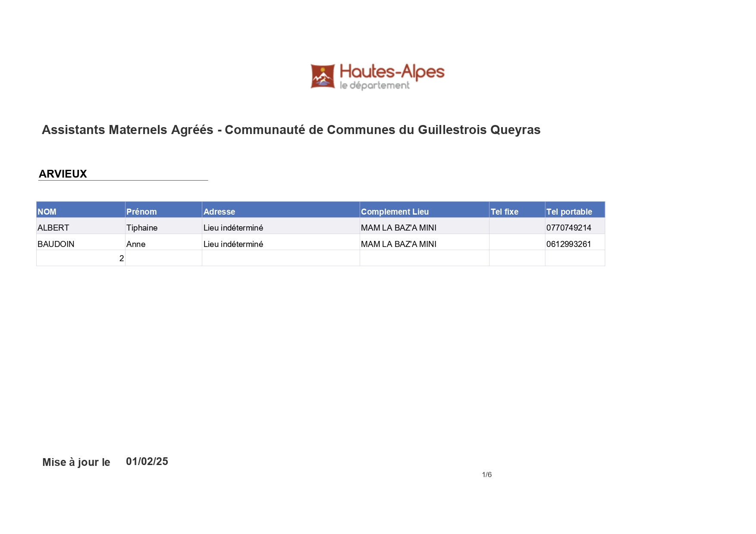Screen dimensions: 756x534
Task: Click the NOM column header
Action: (x=81, y=210)
